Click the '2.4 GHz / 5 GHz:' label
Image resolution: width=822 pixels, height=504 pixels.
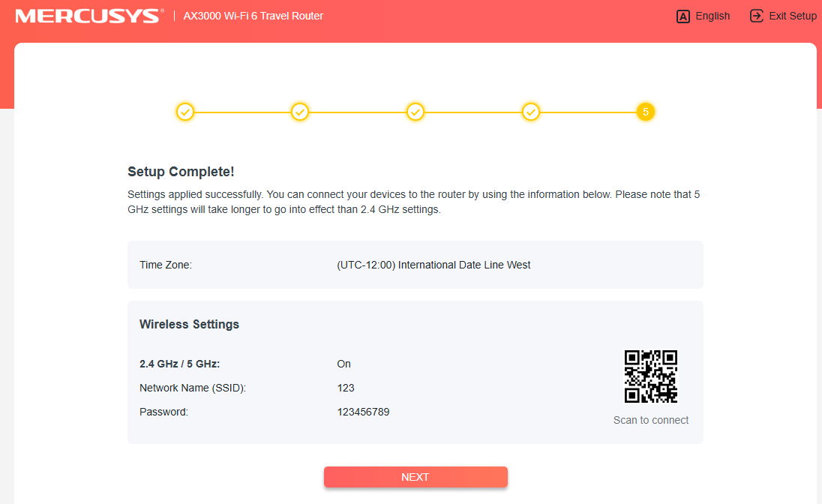pyautogui.click(x=180, y=364)
